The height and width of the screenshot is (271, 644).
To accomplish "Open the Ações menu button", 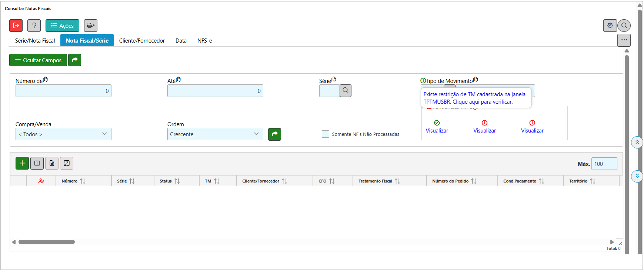I will [62, 26].
